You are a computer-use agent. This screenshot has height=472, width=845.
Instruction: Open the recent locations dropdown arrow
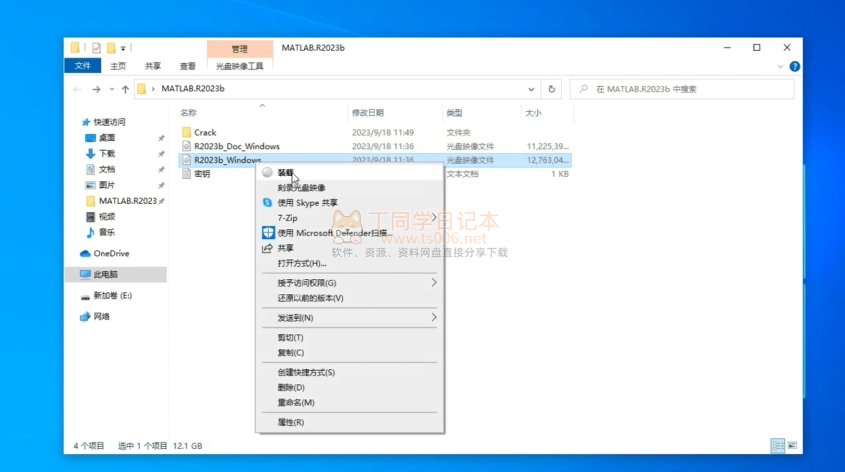click(112, 89)
